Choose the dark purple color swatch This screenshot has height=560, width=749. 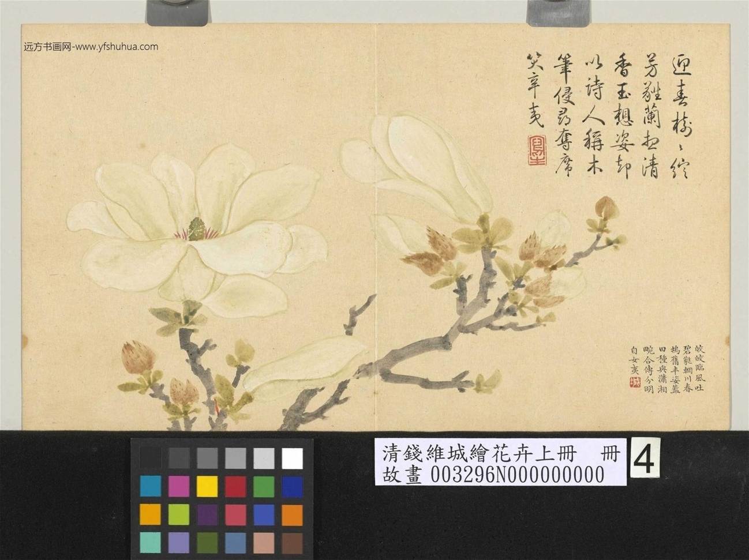[x=207, y=514]
